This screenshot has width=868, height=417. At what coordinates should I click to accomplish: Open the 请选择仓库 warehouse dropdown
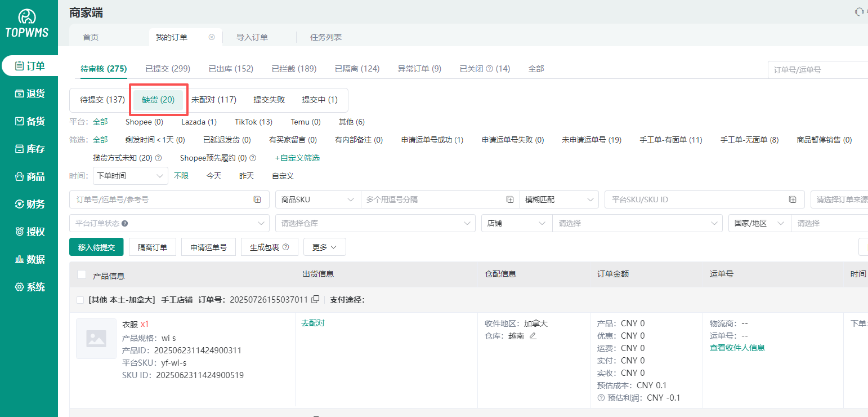375,223
